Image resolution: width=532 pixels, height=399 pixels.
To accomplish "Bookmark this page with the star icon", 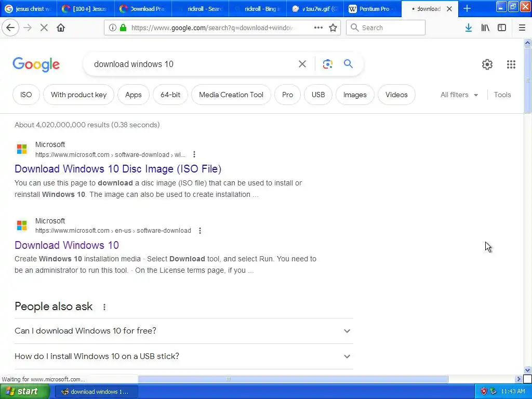I will [x=333, y=28].
